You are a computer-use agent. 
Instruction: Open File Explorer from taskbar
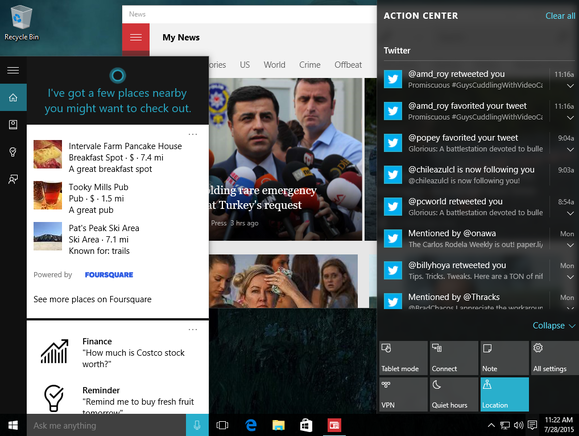(279, 425)
